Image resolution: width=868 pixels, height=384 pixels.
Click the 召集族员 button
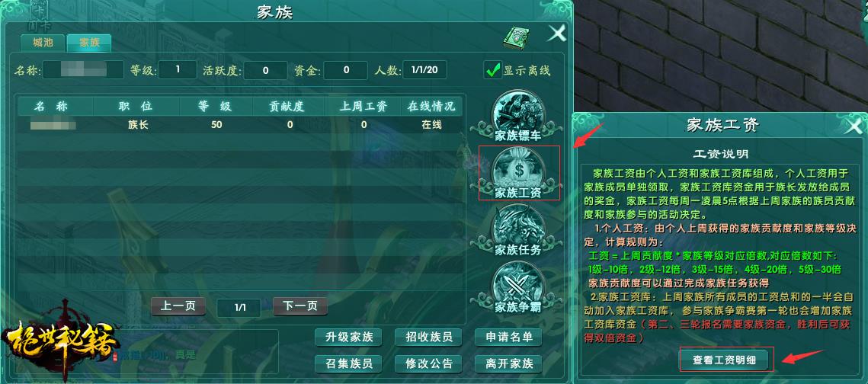pos(348,363)
